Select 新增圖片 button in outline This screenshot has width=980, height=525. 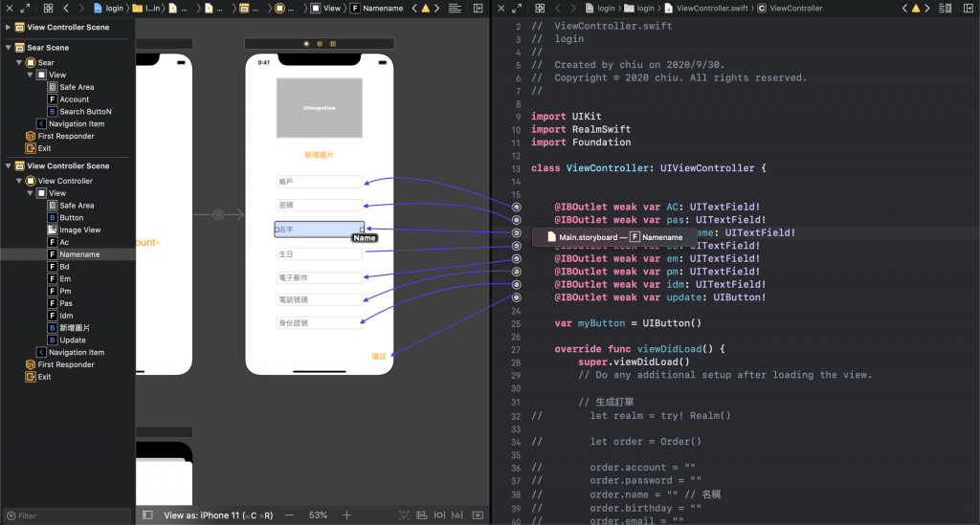coord(68,328)
